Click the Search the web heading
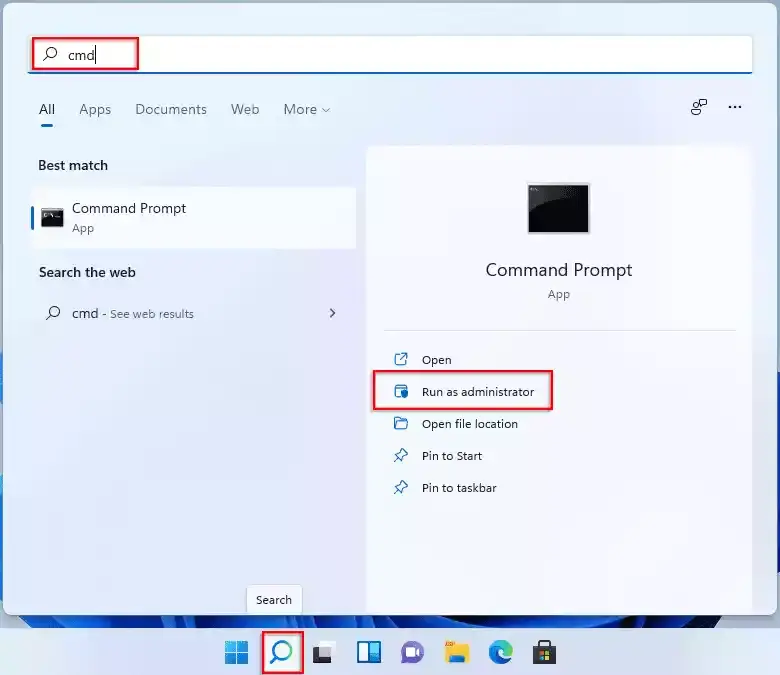Image resolution: width=780 pixels, height=675 pixels. [x=87, y=272]
